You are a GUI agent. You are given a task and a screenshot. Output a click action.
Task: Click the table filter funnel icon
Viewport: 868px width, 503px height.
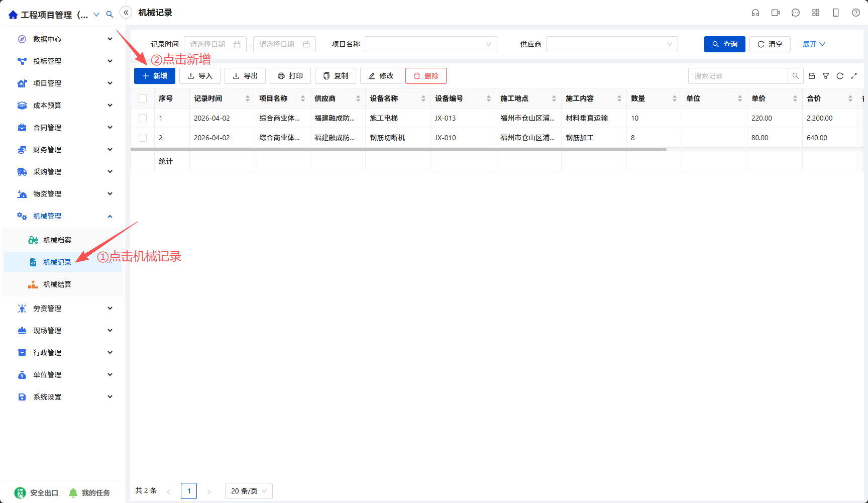pos(826,76)
